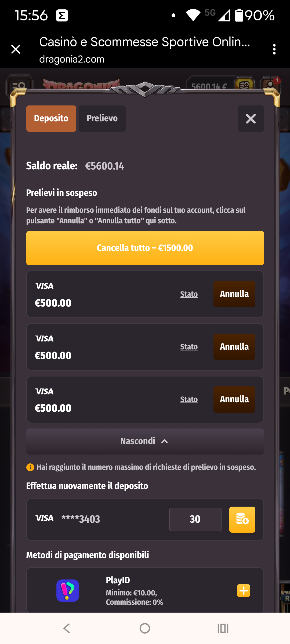Tap the plus icon for PlayID
Image resolution: width=290 pixels, height=644 pixels.
(244, 591)
